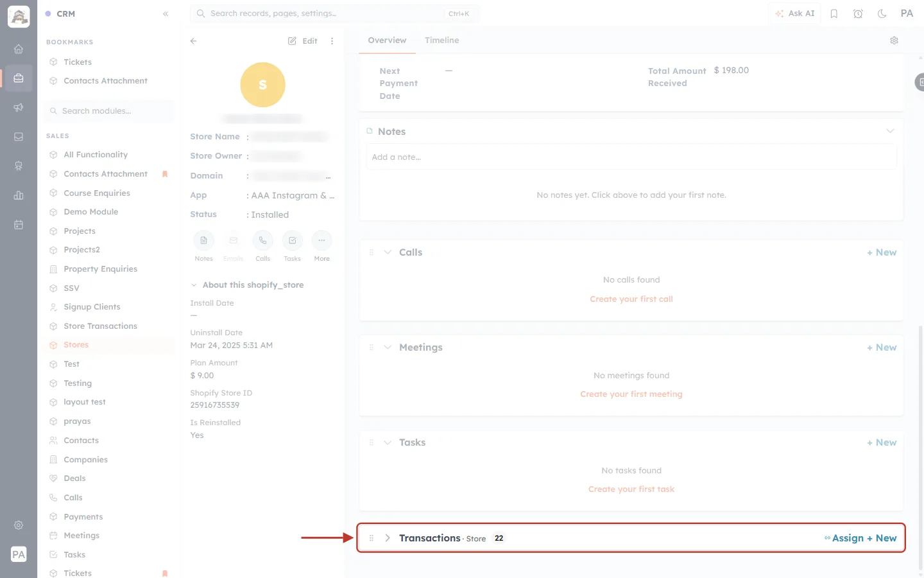Expand the Transactions section chevron
924x578 pixels.
(388, 538)
